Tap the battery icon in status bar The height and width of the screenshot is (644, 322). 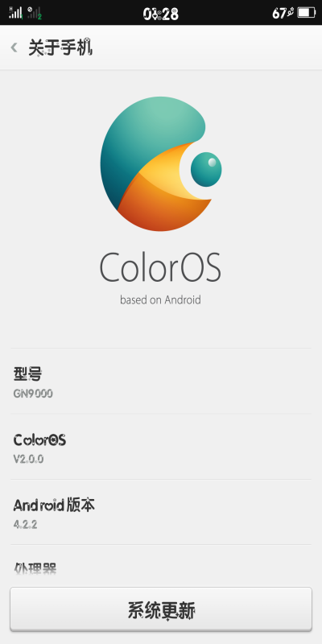click(306, 13)
